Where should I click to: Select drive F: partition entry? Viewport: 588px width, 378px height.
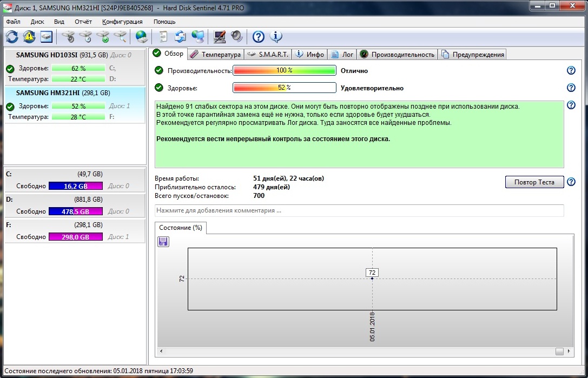coord(74,231)
